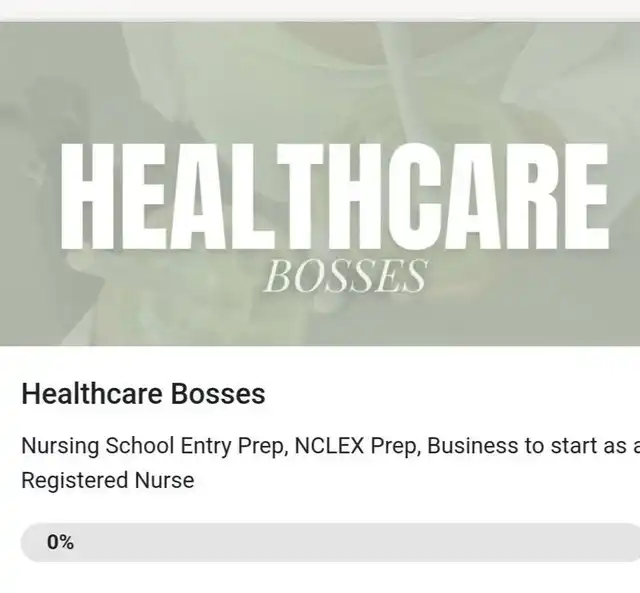Click the large HEALTHCARE word in banner
640x593 pixels.
point(335,196)
